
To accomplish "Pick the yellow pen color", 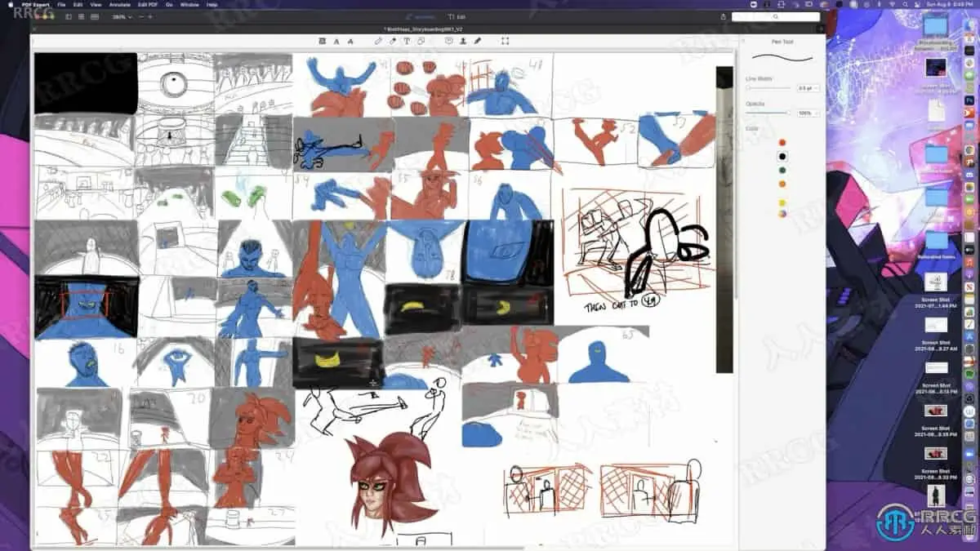I will (x=782, y=202).
